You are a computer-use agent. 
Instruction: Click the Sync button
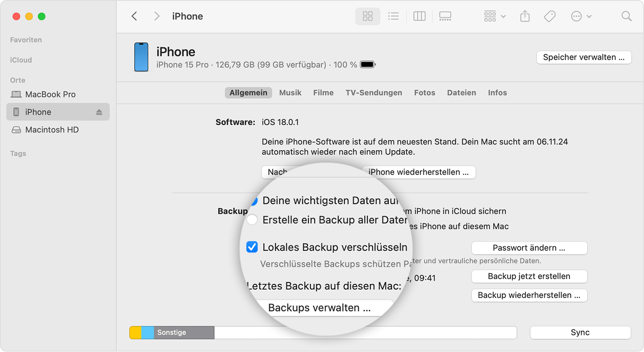[x=580, y=333]
